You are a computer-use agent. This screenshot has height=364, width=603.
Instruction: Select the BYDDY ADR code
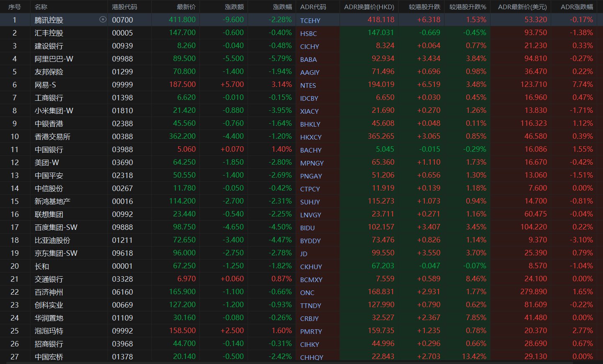coord(311,241)
